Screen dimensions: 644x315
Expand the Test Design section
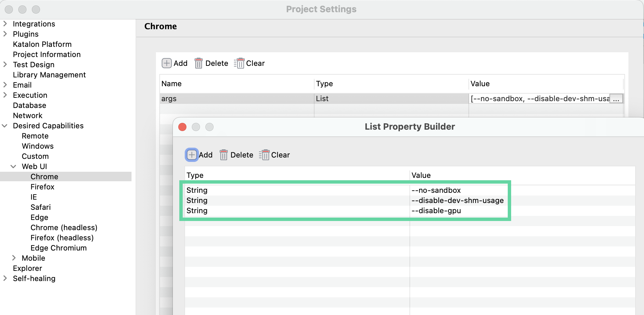5,64
